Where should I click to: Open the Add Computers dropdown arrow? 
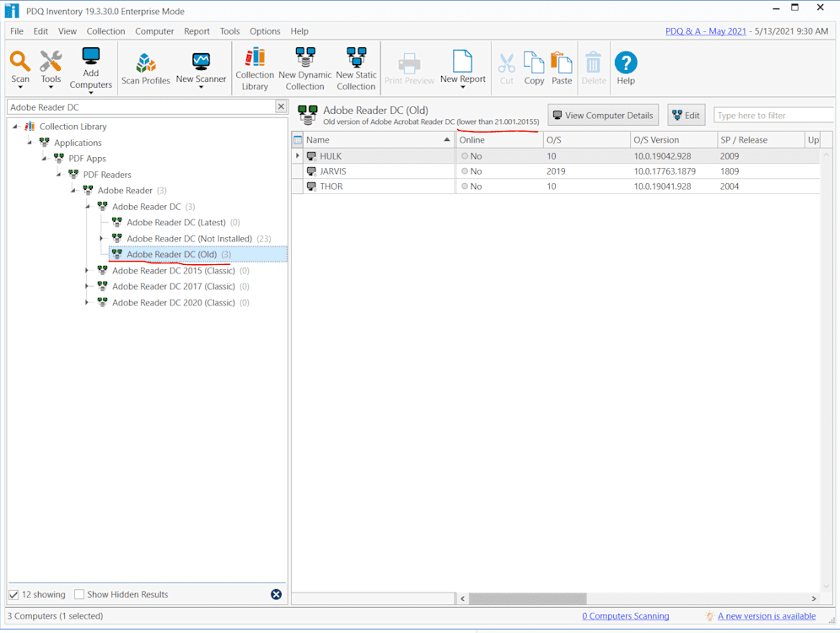click(90, 93)
